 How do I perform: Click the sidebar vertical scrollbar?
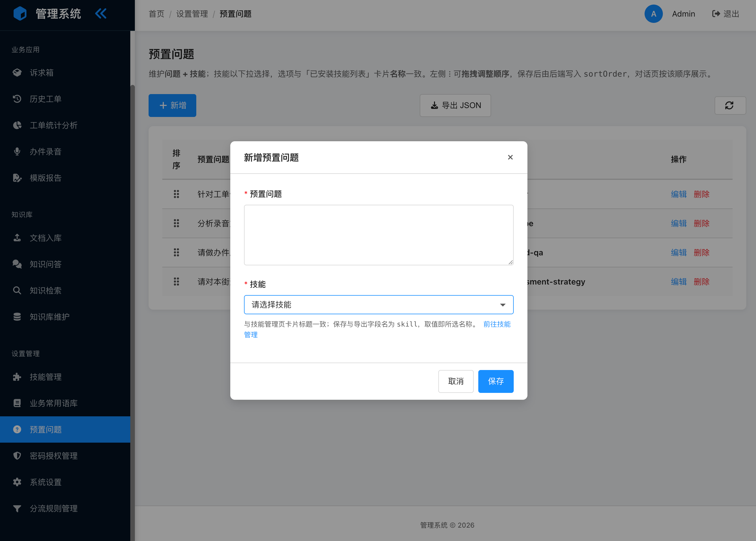tap(133, 313)
